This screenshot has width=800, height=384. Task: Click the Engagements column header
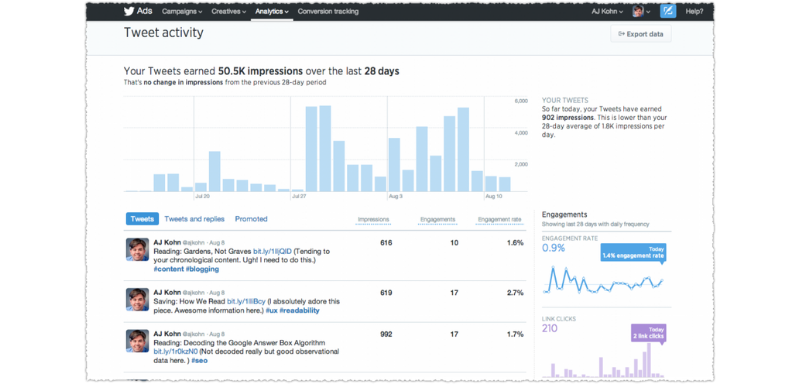click(x=438, y=220)
